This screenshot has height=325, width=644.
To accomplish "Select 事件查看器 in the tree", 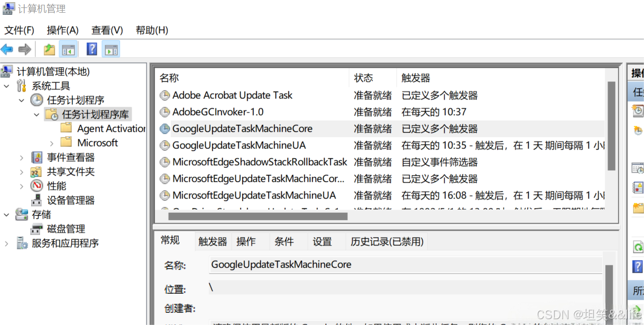I will 70,157.
